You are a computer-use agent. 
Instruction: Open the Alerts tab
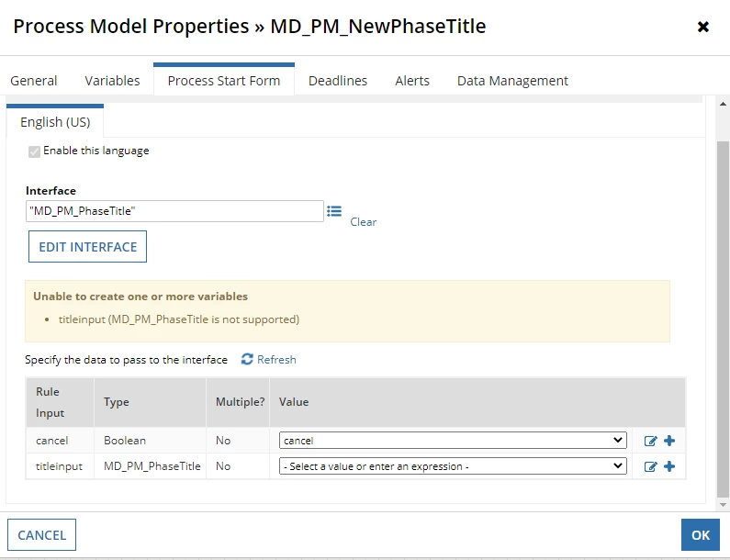(x=412, y=81)
